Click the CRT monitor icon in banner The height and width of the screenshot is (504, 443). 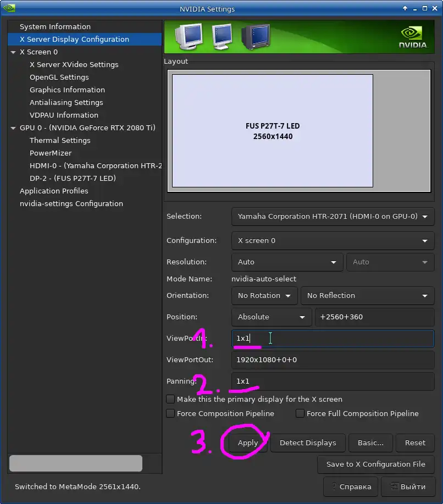[189, 36]
